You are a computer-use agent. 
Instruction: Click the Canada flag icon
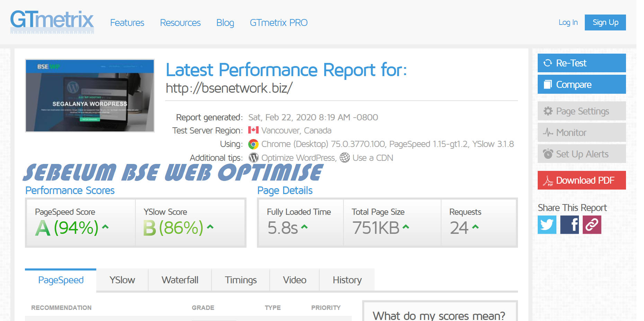(253, 130)
